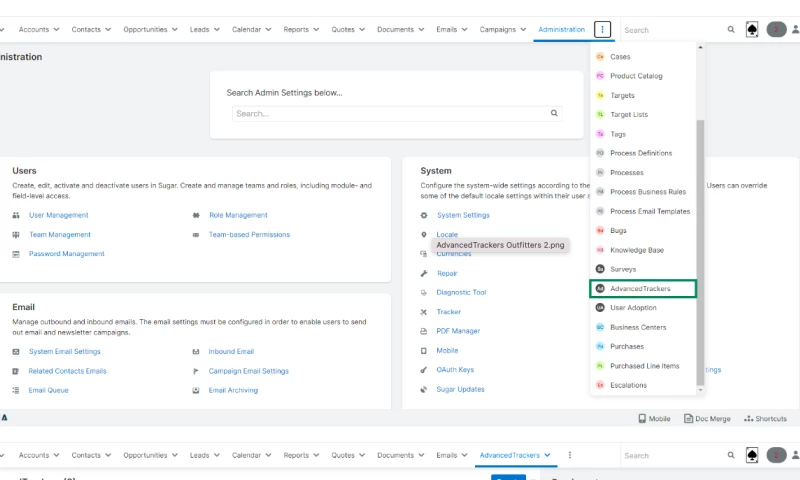Open the Team-based Permissions link
This screenshot has width=800, height=480.
coord(249,235)
